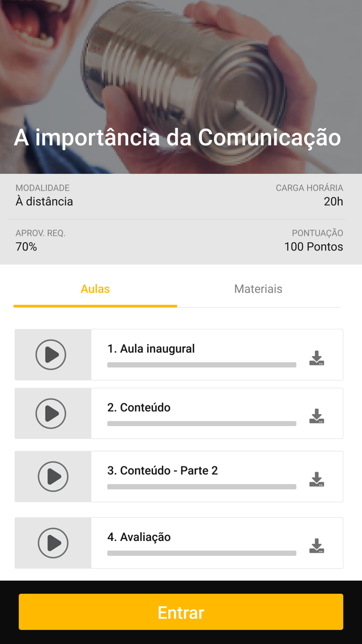
Task: Switch to the Materiais tab
Action: 258,289
